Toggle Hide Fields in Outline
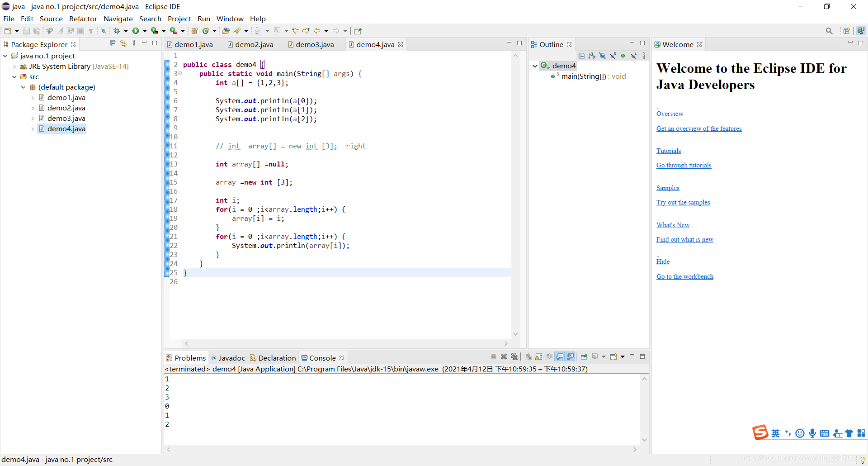The width and height of the screenshot is (868, 466). (602, 56)
